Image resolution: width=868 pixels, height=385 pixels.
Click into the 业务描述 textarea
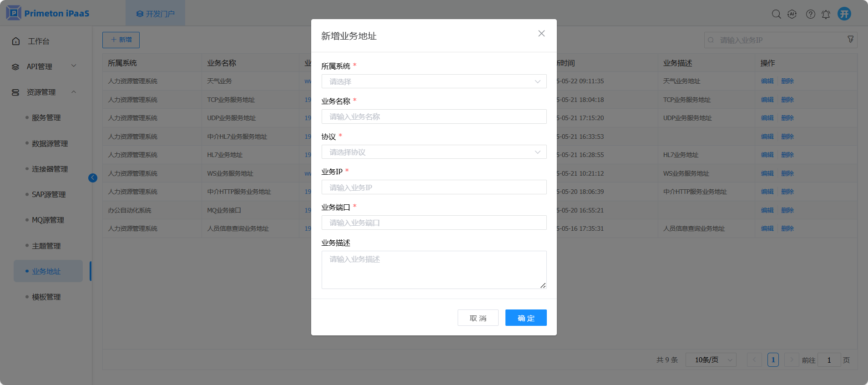tap(434, 269)
